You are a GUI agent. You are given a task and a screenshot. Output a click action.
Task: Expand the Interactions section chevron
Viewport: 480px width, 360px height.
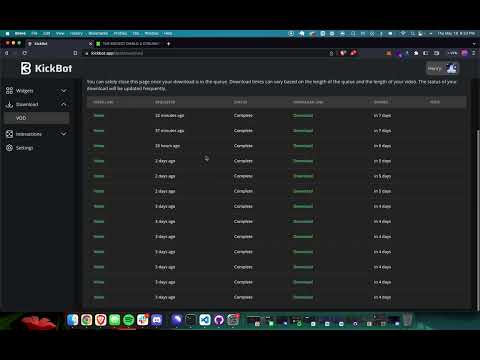(64, 134)
